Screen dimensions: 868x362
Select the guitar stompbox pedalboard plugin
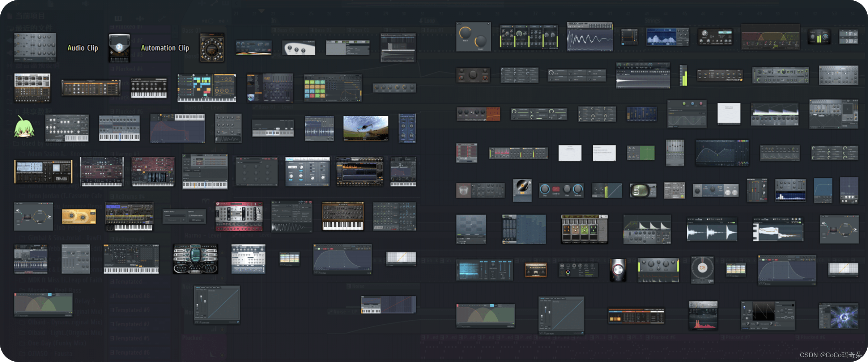click(x=584, y=229)
